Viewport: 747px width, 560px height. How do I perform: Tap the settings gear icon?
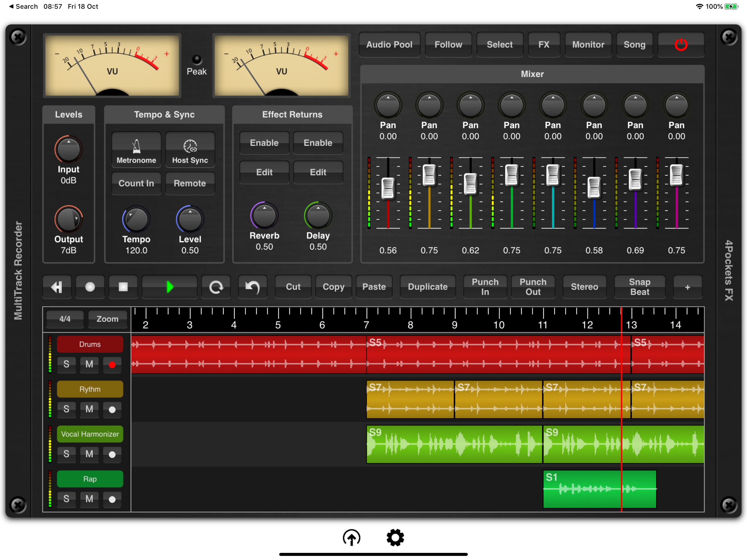point(395,537)
